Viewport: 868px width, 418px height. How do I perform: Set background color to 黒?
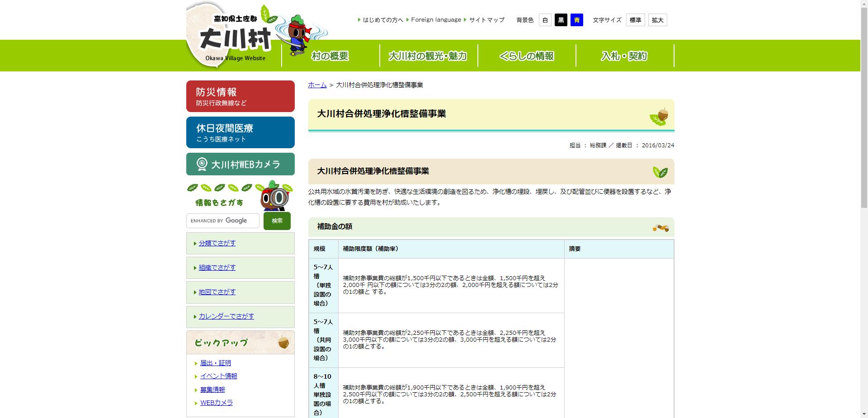[561, 20]
